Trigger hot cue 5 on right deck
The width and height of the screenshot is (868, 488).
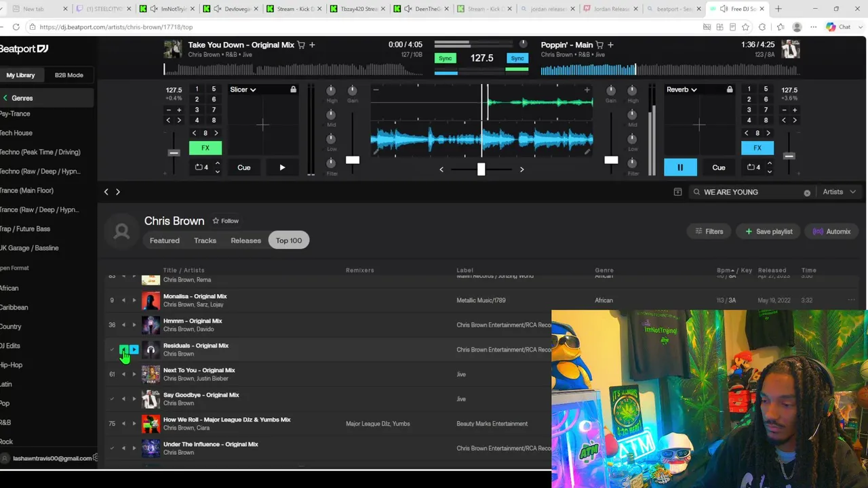(x=766, y=89)
